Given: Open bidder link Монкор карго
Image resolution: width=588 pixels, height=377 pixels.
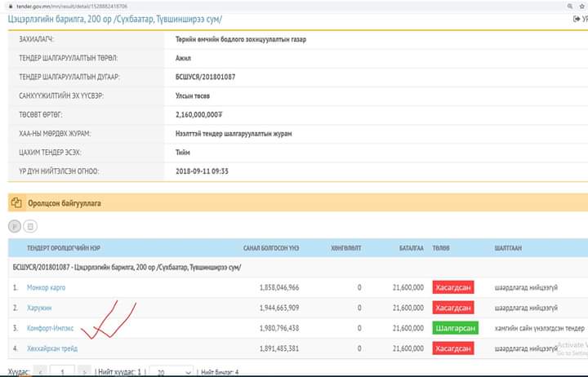Looking at the screenshot, I should click(x=46, y=287).
